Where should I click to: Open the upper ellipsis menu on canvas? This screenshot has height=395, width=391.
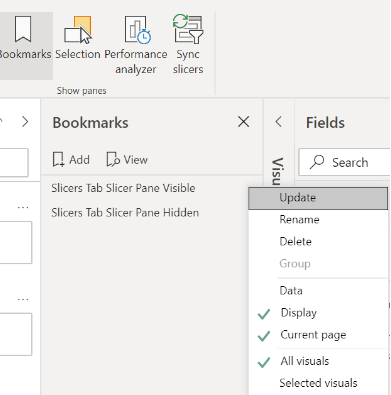[x=23, y=208]
